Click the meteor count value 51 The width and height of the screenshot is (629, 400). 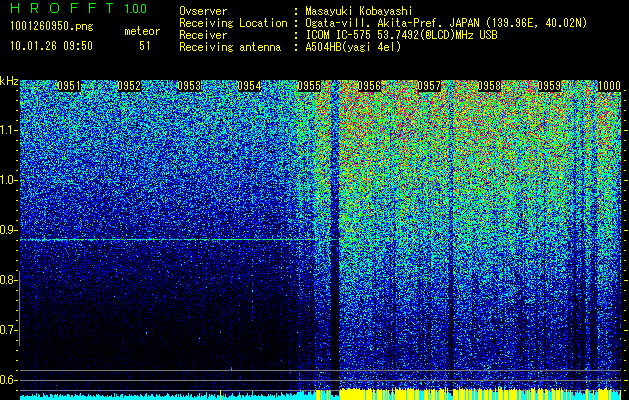coord(145,46)
